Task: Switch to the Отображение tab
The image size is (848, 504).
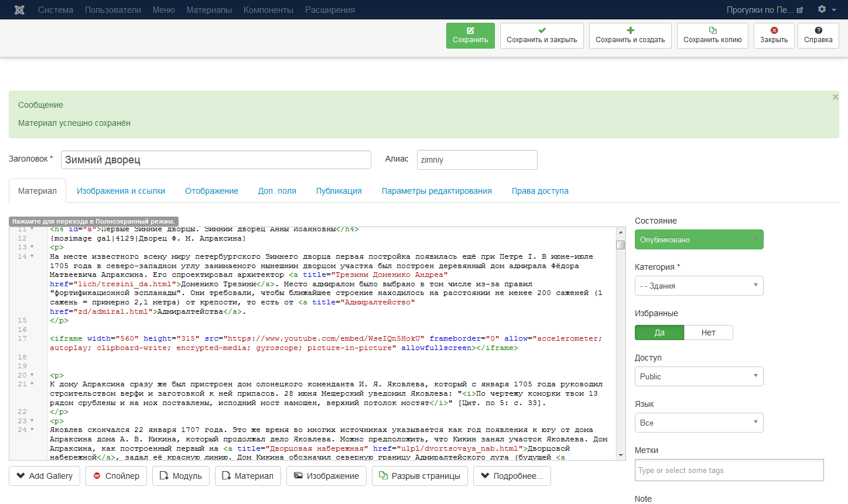Action: click(x=211, y=191)
